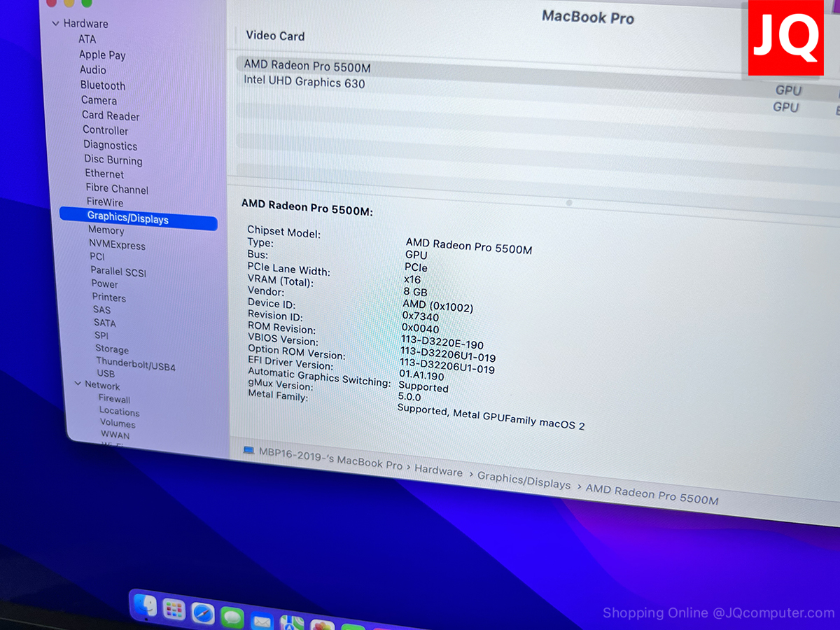Go to Hardware in the path bar
840x630 pixels.
(x=438, y=470)
